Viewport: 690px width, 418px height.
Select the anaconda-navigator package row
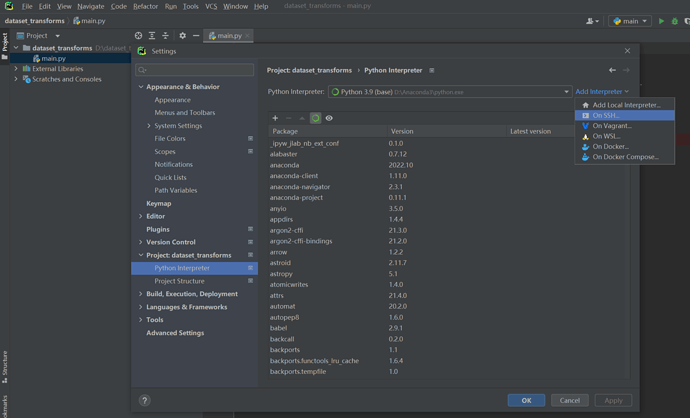point(449,187)
